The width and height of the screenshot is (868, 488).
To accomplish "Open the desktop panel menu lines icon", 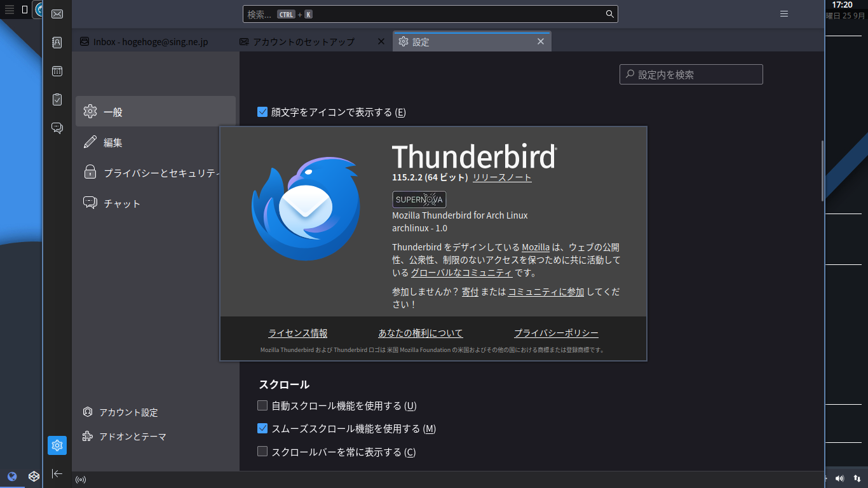I will pyautogui.click(x=10, y=10).
